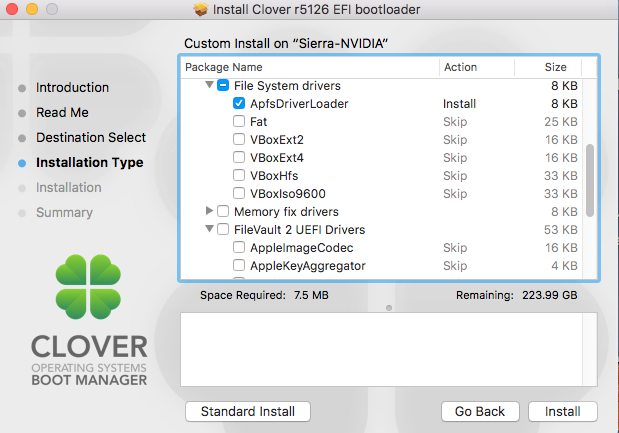The width and height of the screenshot is (619, 433).
Task: Minimize the installer with yellow button
Action: [x=32, y=9]
